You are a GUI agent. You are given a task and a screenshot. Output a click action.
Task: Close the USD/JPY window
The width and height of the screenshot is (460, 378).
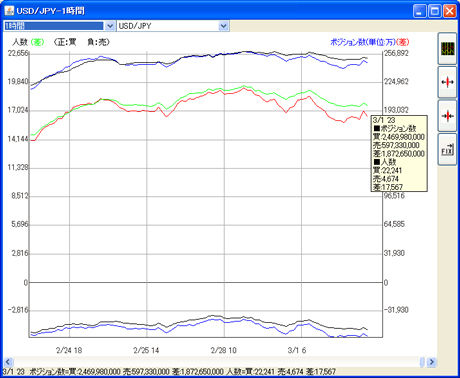[449, 11]
